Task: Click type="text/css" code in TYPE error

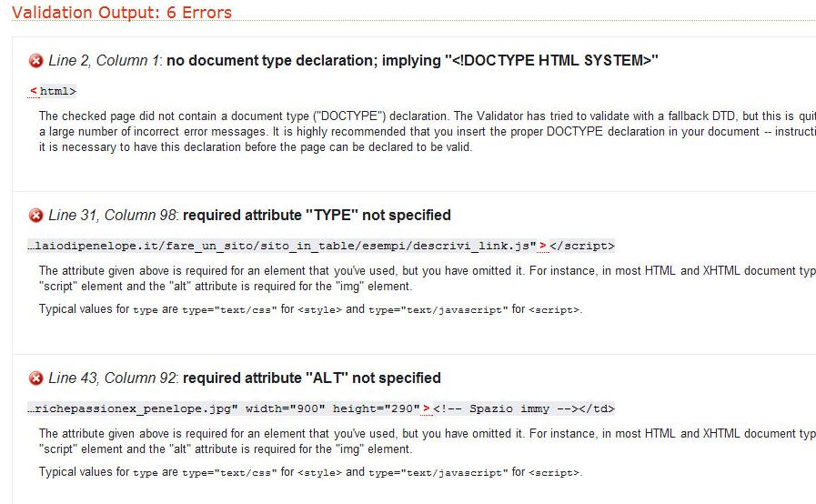Action: point(229,310)
